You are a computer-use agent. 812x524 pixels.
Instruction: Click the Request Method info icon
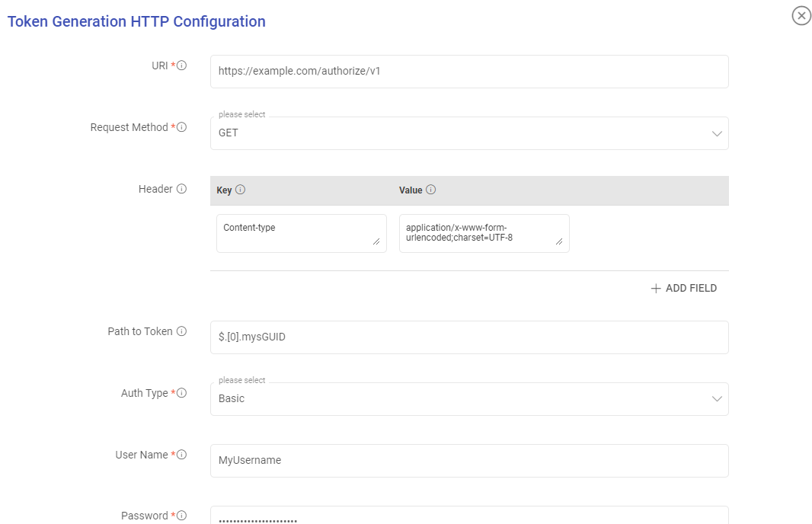pos(181,127)
